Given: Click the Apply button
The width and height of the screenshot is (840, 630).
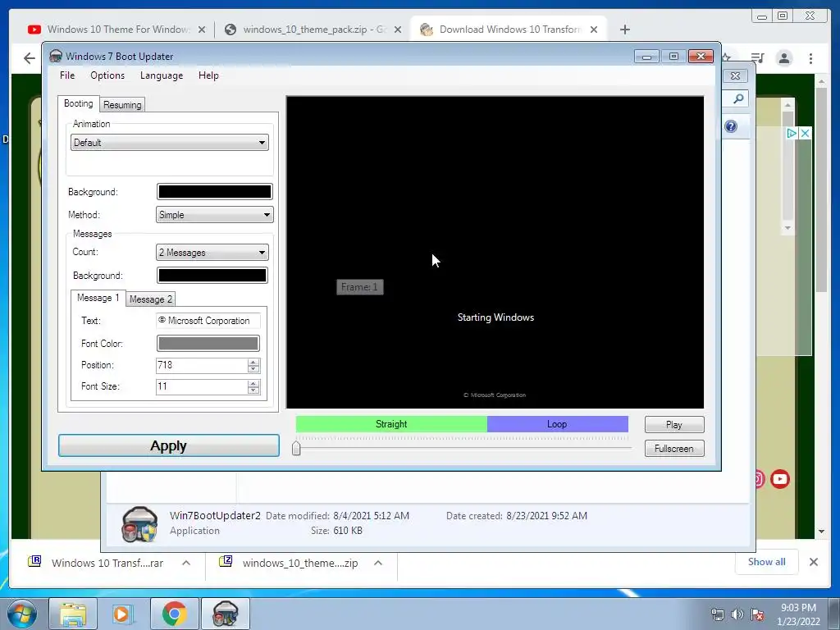Looking at the screenshot, I should pyautogui.click(x=169, y=445).
